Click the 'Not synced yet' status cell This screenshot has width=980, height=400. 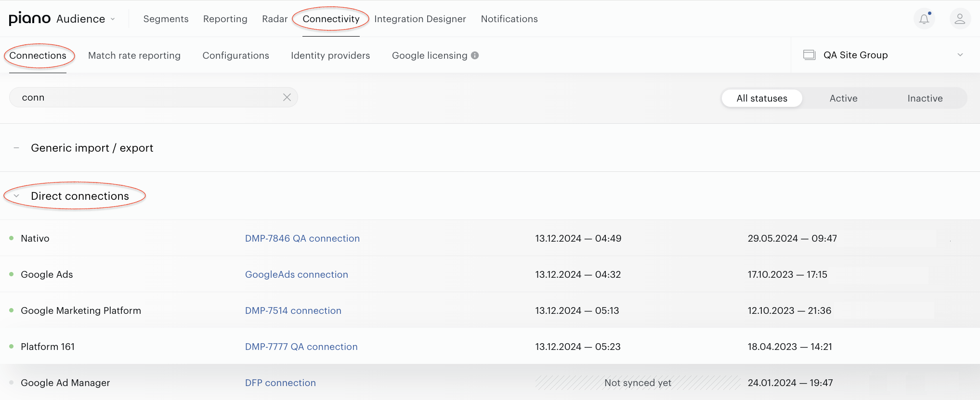click(x=638, y=383)
